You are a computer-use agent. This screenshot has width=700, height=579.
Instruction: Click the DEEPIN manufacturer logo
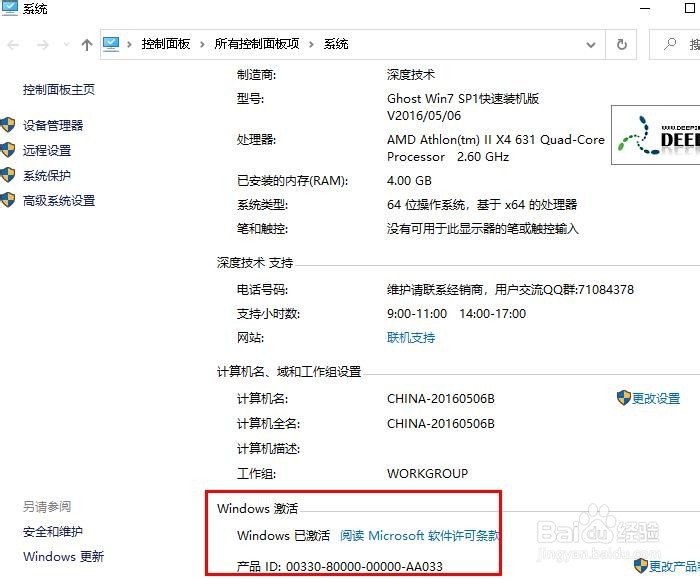coord(656,135)
